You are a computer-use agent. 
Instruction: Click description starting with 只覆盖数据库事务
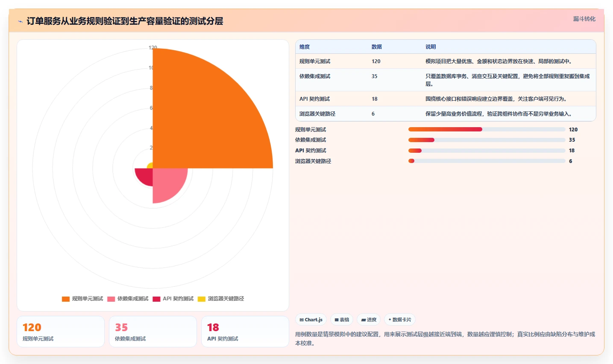(507, 80)
